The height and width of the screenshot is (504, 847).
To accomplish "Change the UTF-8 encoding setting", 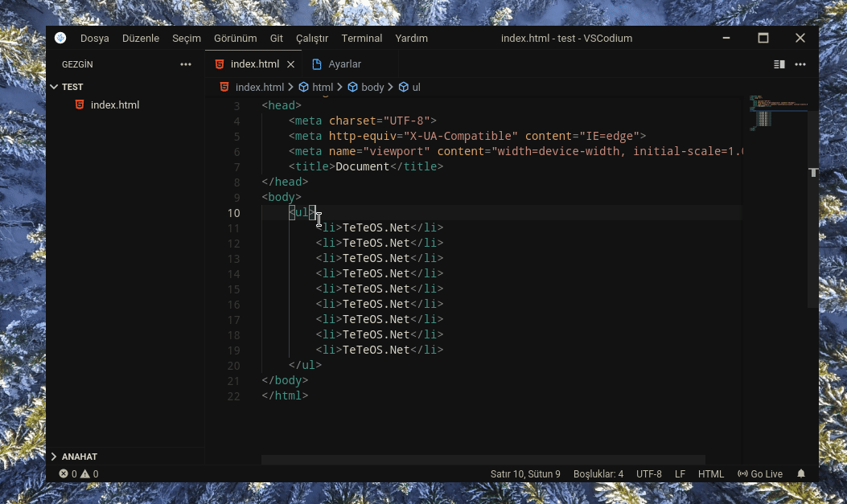I will coord(649,473).
